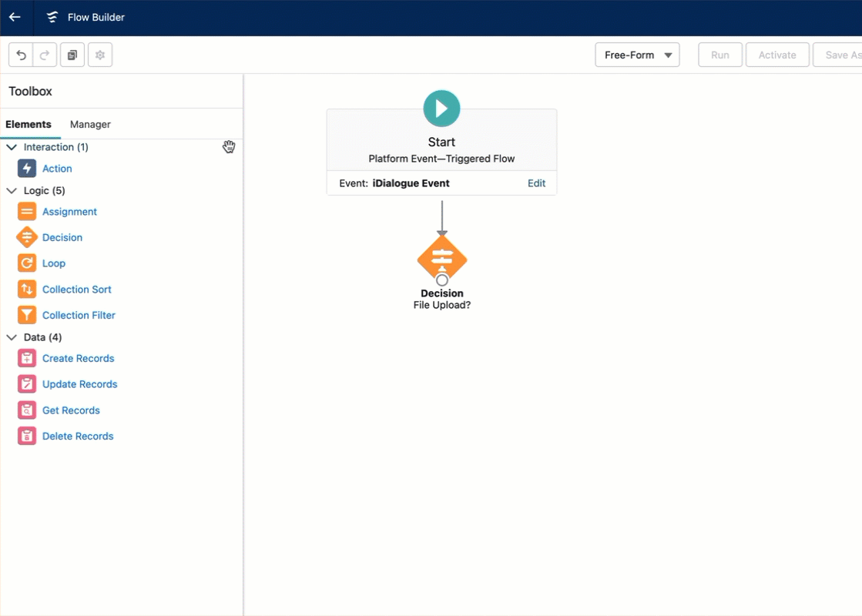Image resolution: width=862 pixels, height=616 pixels.
Task: Click the Collection Sort icon
Action: tap(27, 289)
